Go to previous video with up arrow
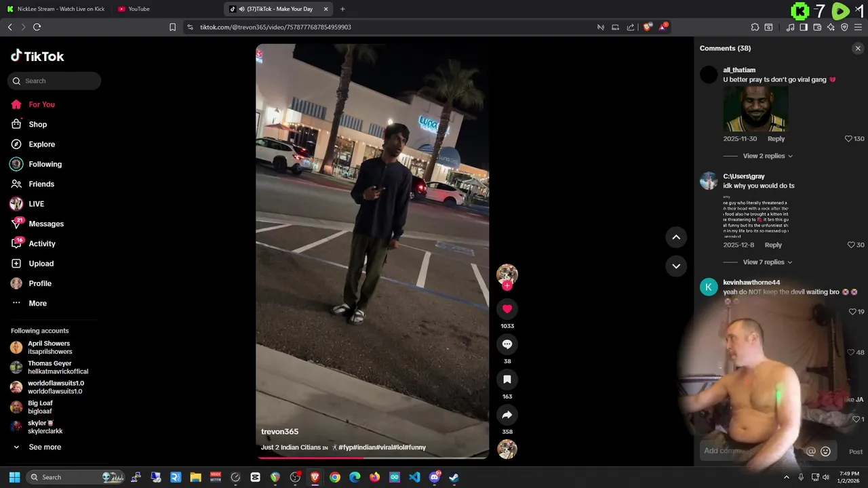Screen dimensions: 868x488 [676, 237]
